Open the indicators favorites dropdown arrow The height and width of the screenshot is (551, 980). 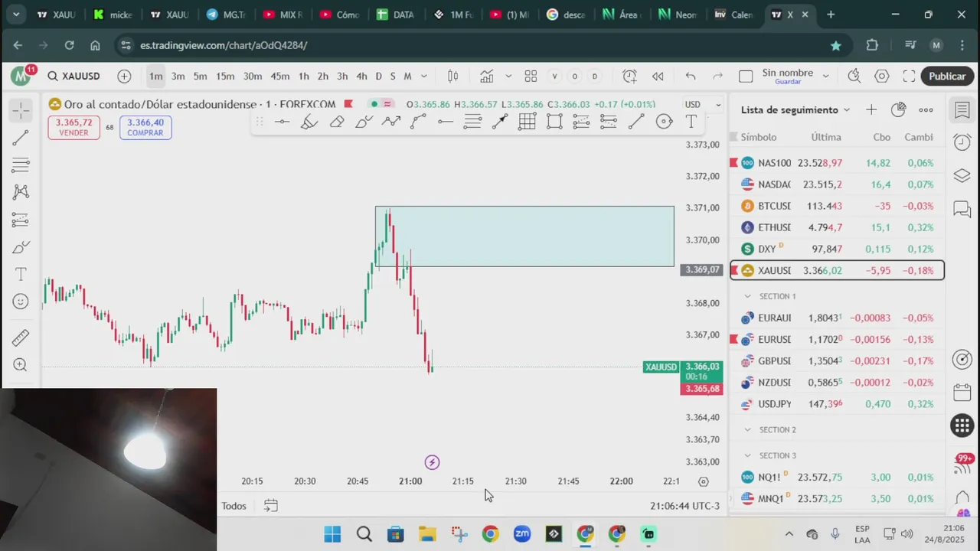click(x=508, y=76)
